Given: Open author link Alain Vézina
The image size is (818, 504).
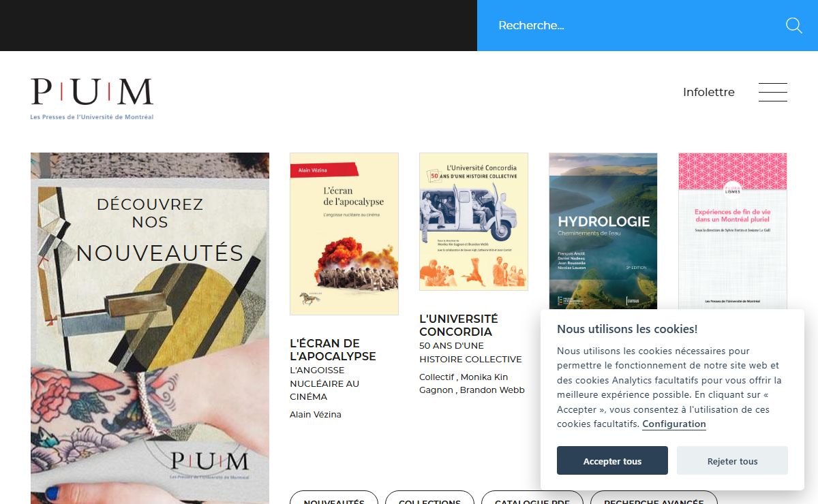Looking at the screenshot, I should click(x=316, y=414).
